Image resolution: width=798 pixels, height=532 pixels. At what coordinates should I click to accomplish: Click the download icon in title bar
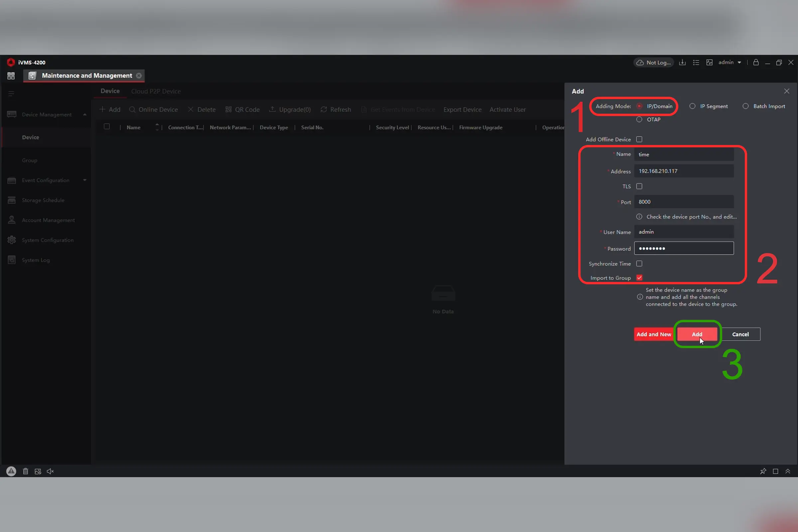point(682,63)
